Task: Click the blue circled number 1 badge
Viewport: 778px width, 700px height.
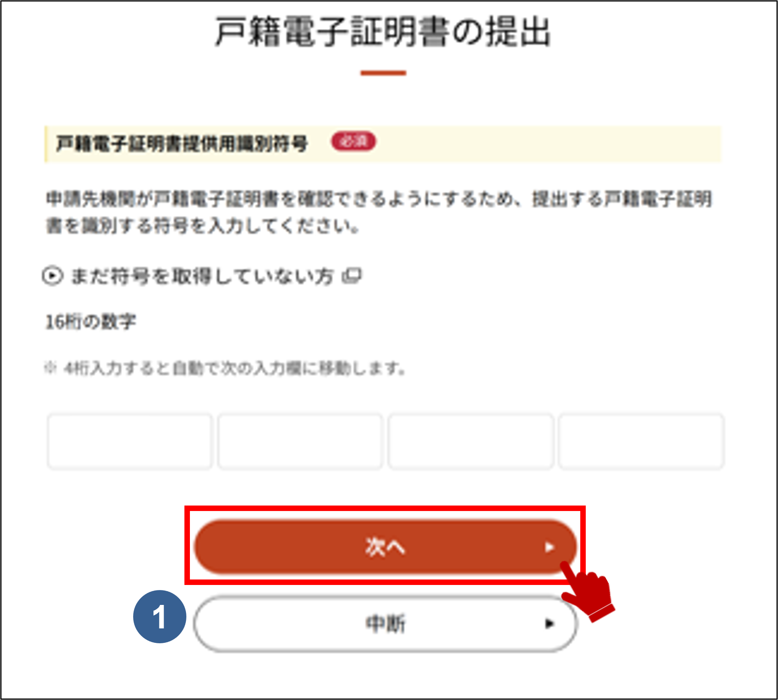Action: (x=159, y=616)
